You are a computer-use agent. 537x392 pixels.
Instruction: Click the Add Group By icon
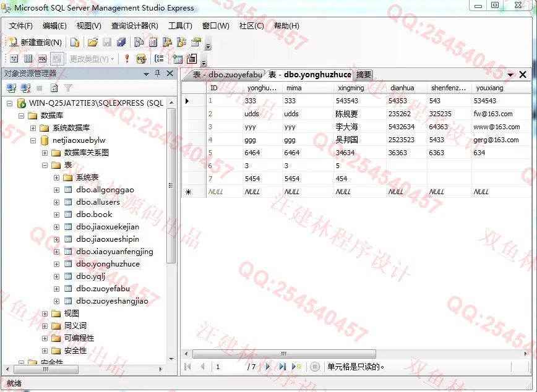(x=159, y=59)
